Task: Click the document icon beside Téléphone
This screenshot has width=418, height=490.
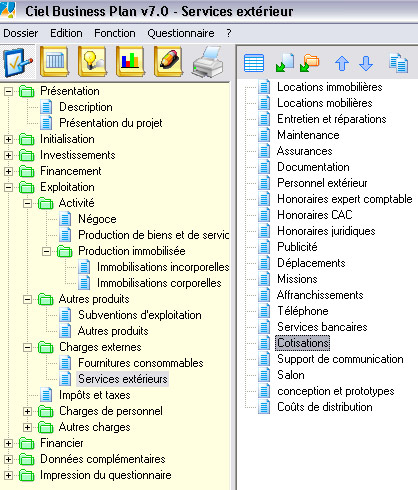Action: click(264, 311)
